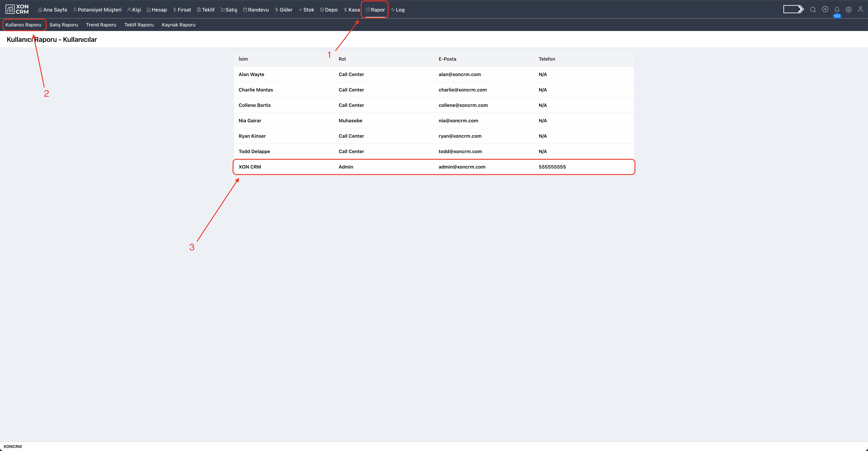The width and height of the screenshot is (868, 451).
Task: Open the Hesap menu item
Action: click(157, 10)
